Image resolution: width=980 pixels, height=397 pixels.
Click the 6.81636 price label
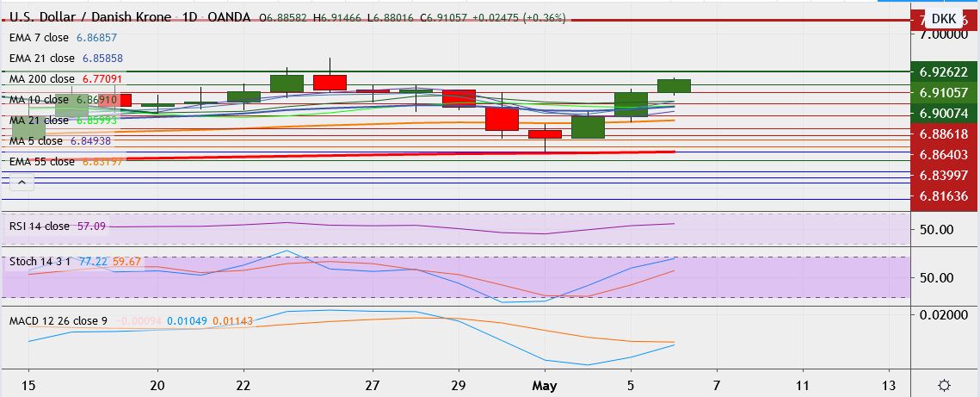(944, 195)
